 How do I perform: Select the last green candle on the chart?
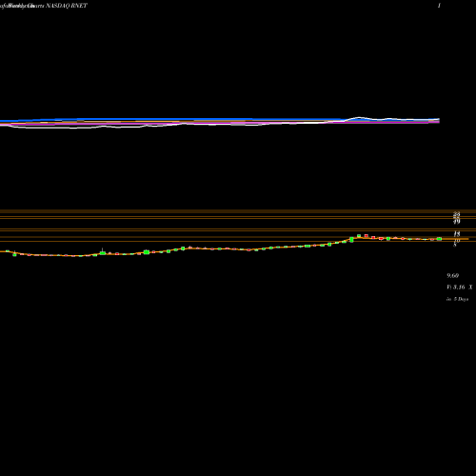(x=439, y=239)
